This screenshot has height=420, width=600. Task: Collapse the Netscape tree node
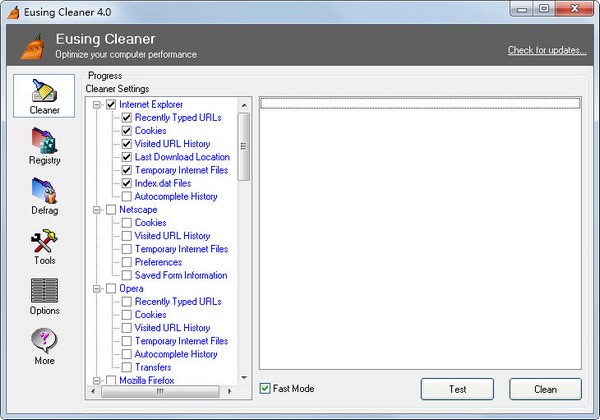(x=96, y=210)
